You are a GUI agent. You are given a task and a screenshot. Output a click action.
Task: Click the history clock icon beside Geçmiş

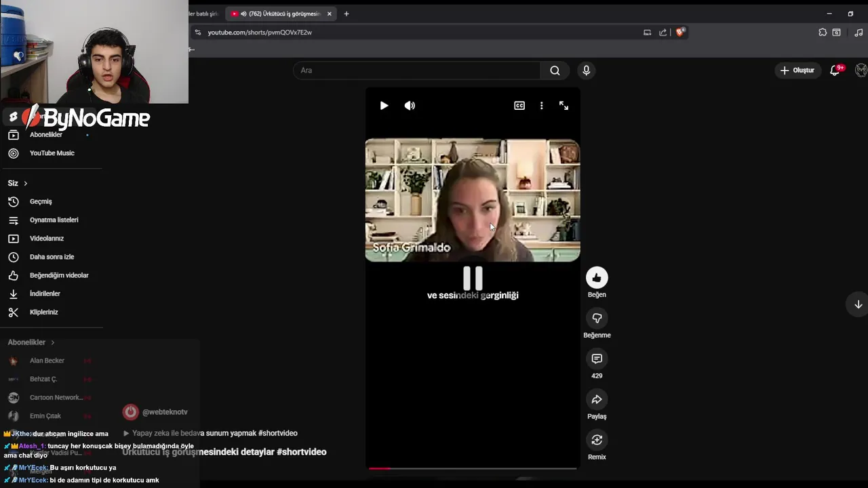point(13,201)
